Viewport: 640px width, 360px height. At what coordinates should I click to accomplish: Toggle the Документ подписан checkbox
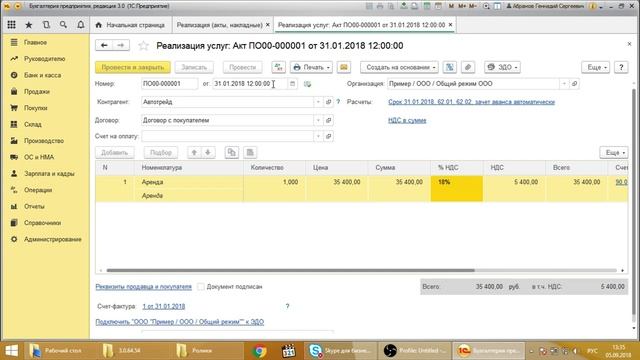pyautogui.click(x=201, y=287)
